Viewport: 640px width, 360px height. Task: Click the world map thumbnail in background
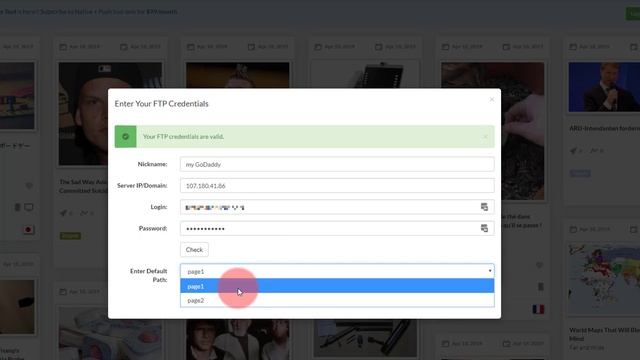click(604, 280)
